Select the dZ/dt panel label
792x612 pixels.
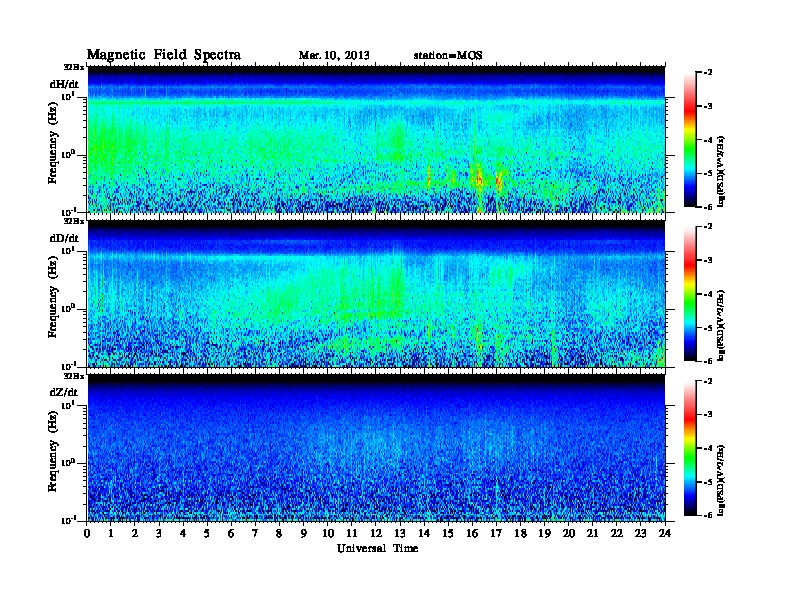click(x=64, y=392)
